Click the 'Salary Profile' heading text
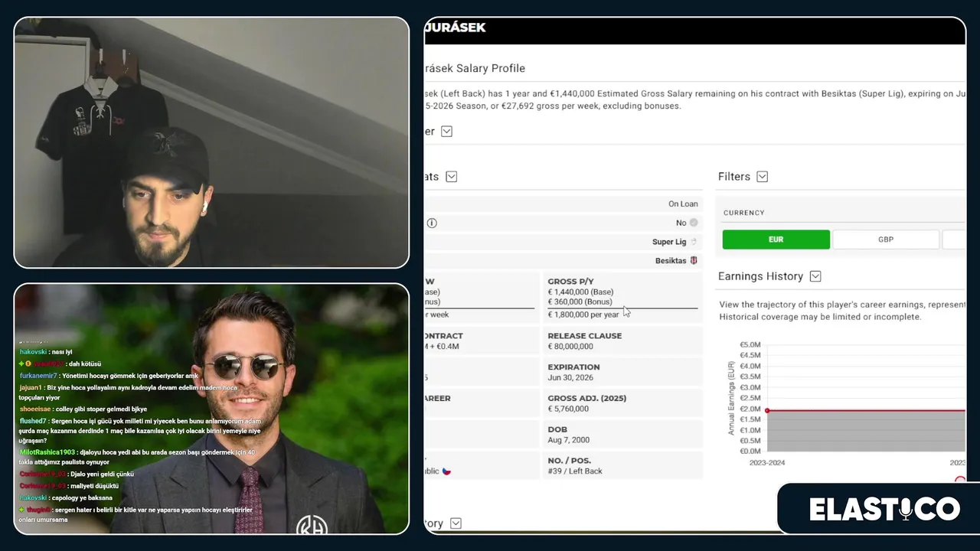Screen dimensions: 980x551 coord(491,68)
